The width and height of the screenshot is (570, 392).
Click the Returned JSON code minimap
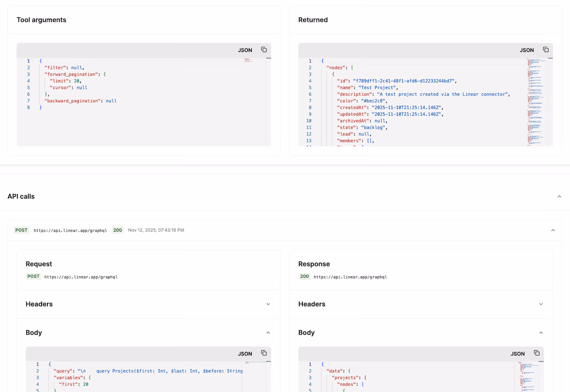[536, 102]
